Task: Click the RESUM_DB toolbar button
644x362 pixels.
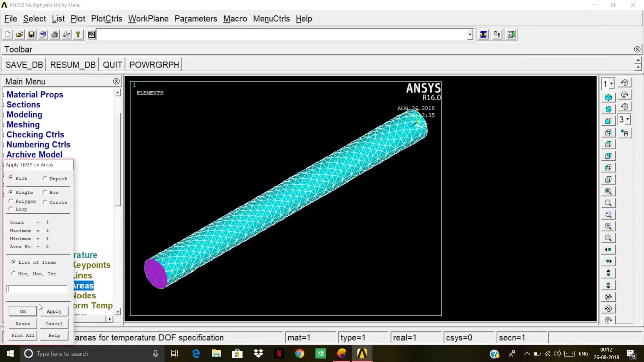Action: point(72,65)
